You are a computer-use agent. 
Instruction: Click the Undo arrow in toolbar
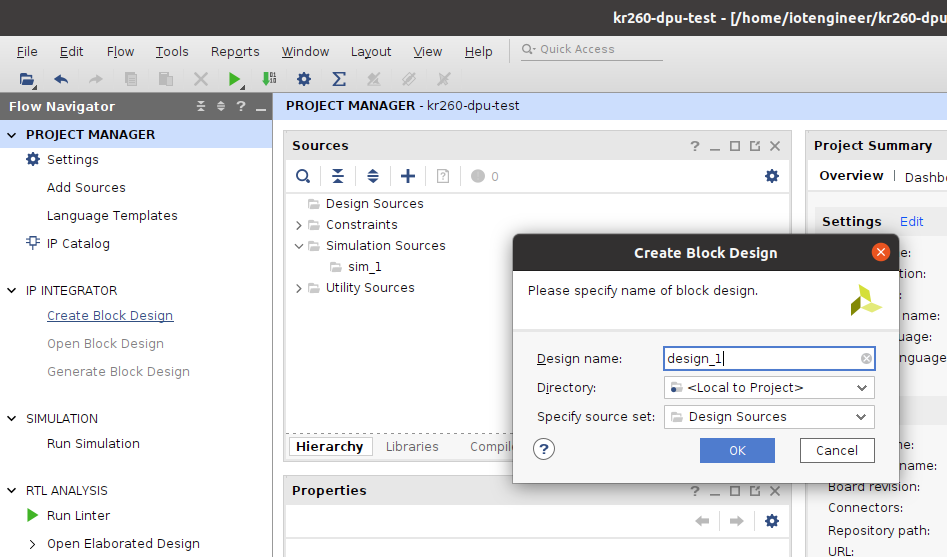[x=61, y=79]
